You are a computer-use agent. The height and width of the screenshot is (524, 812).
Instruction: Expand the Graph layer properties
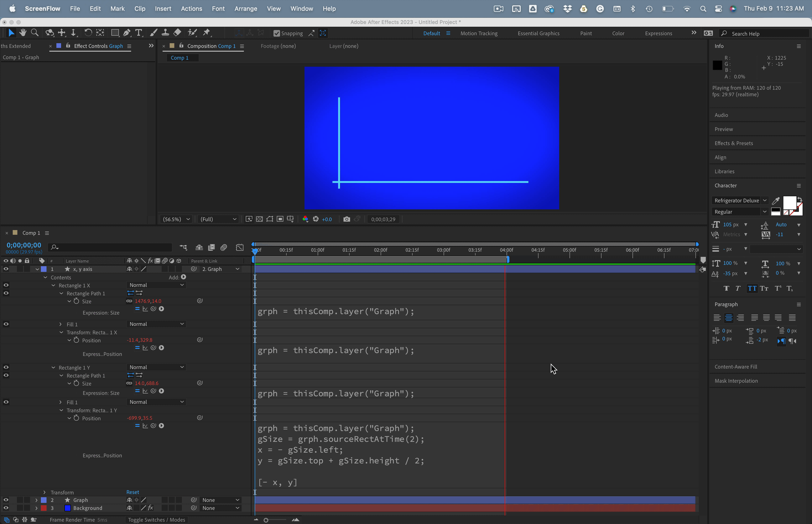[x=36, y=500]
